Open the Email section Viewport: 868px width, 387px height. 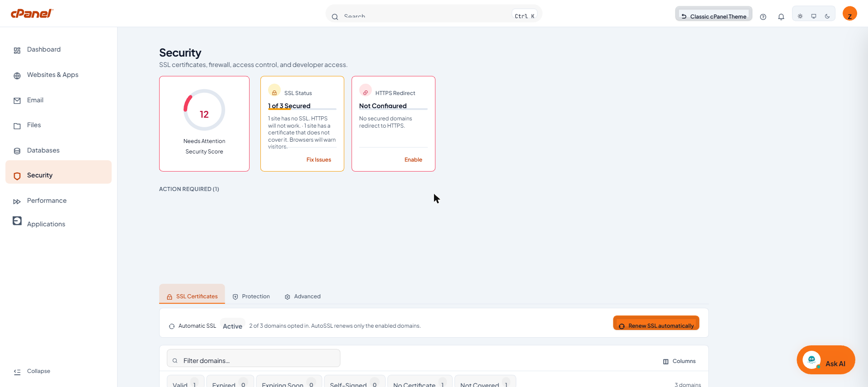tap(58, 100)
